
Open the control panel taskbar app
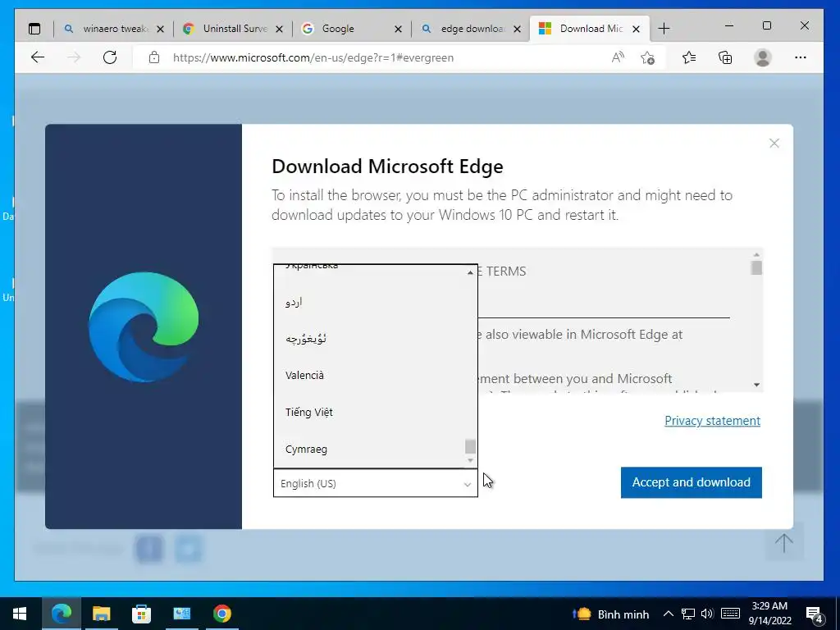[181, 614]
